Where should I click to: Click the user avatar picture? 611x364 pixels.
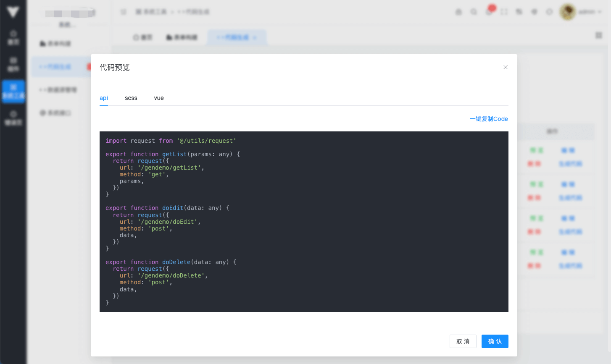[567, 12]
